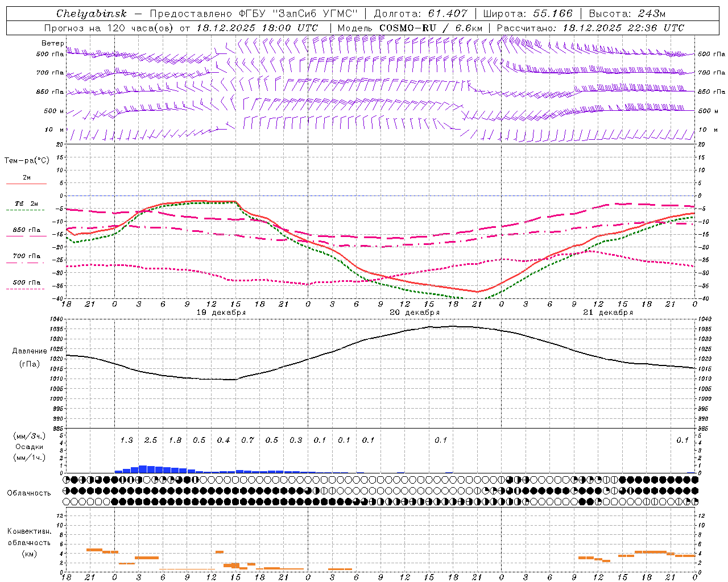Click the 'Ветер' wind panel label

tap(53, 43)
